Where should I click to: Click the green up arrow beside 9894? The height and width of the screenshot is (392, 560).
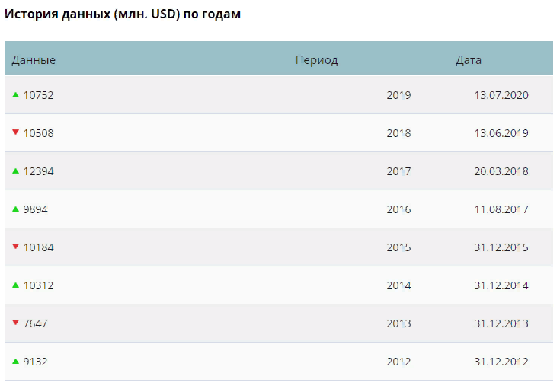pyautogui.click(x=15, y=209)
